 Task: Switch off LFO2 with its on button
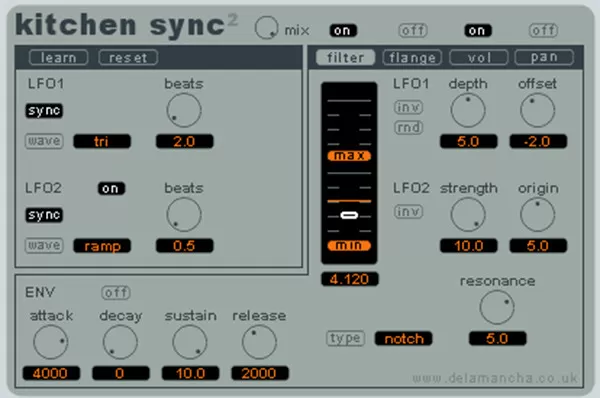click(x=111, y=188)
